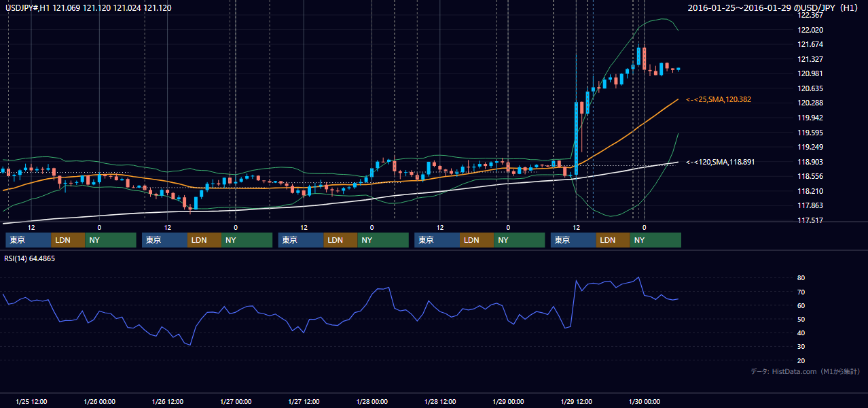
Task: Pick the 117.863 price level label
Action: (x=811, y=205)
